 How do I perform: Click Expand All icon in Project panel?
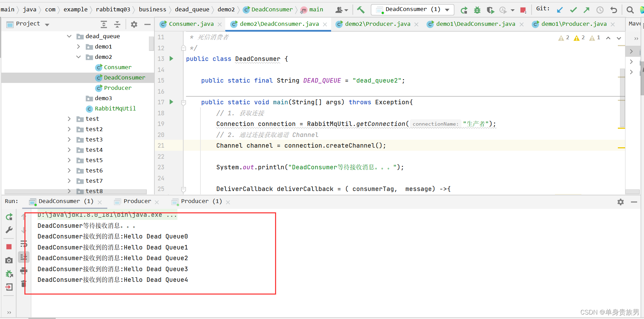(x=104, y=24)
